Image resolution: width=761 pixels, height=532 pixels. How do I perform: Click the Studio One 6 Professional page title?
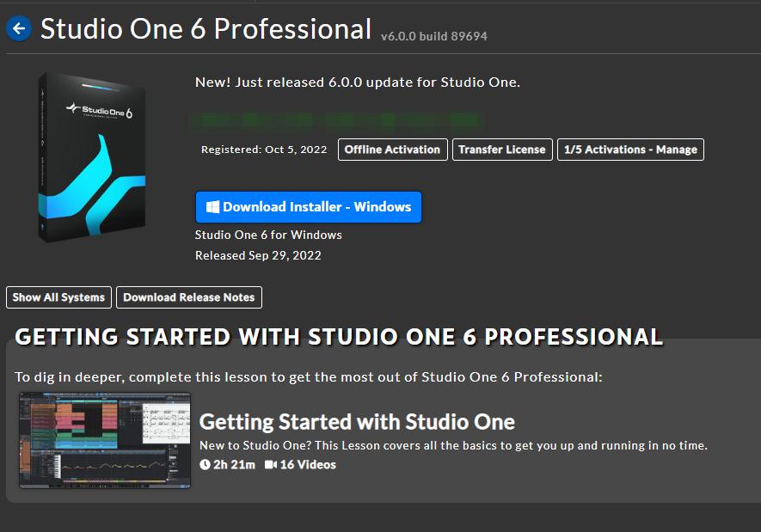pos(206,29)
